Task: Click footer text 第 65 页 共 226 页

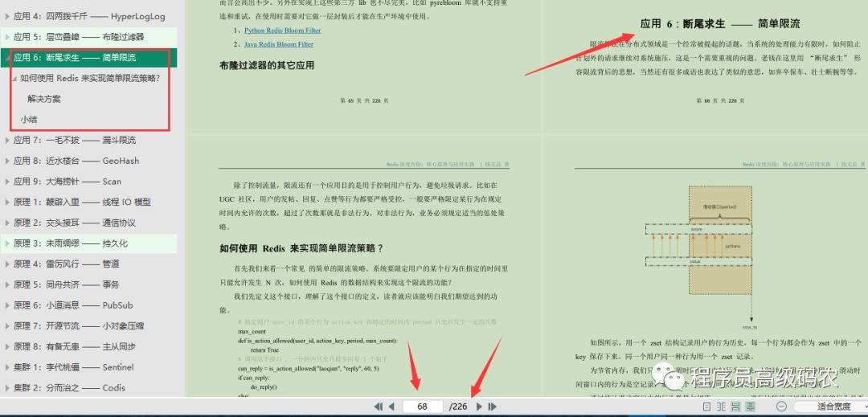Action: (364, 100)
